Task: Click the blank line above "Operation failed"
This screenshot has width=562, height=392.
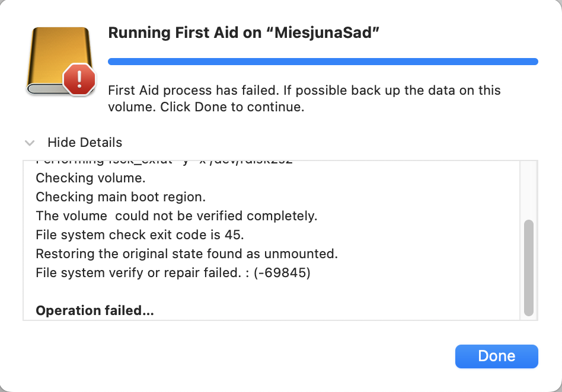Action: click(x=178, y=292)
